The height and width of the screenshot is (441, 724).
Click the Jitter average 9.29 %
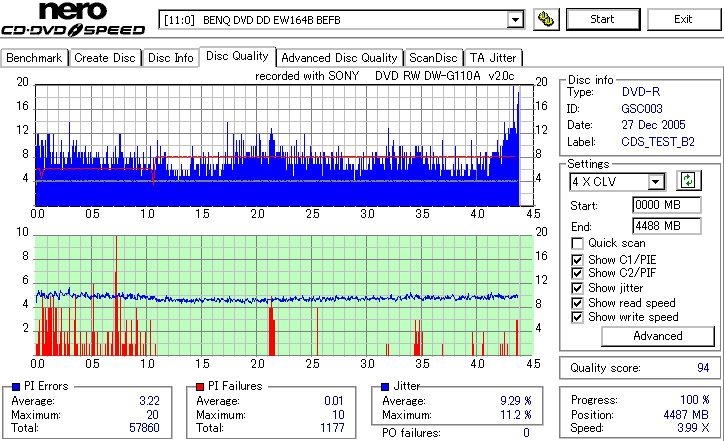[x=516, y=401]
